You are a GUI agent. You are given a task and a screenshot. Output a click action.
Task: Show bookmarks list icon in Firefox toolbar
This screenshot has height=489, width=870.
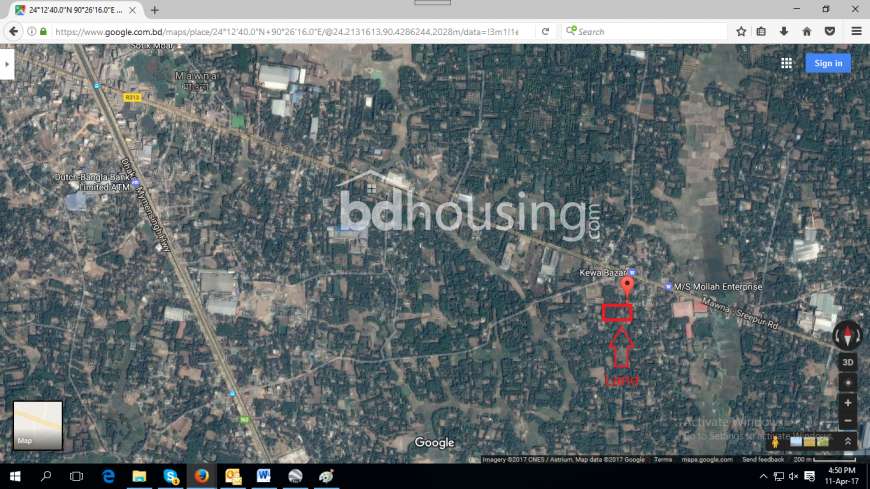pyautogui.click(x=761, y=32)
